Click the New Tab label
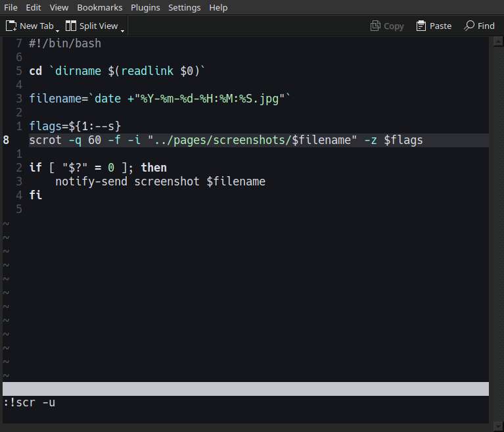 pyautogui.click(x=37, y=26)
